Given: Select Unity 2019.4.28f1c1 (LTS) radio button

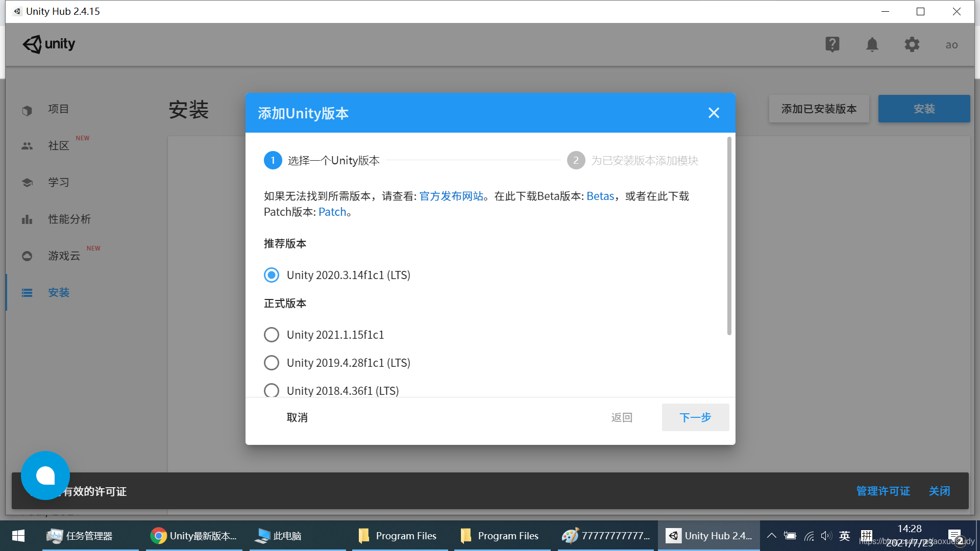Looking at the screenshot, I should [x=272, y=363].
